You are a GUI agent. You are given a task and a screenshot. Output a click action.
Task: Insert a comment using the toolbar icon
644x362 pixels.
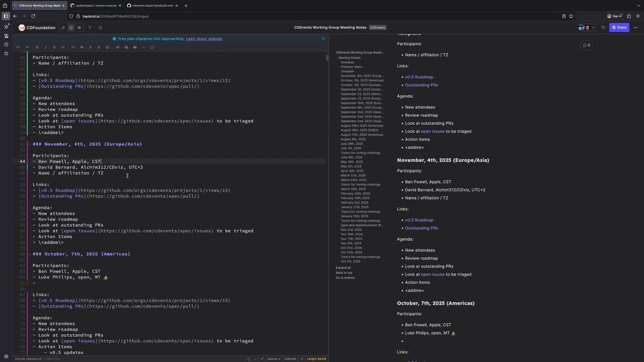coord(151,47)
